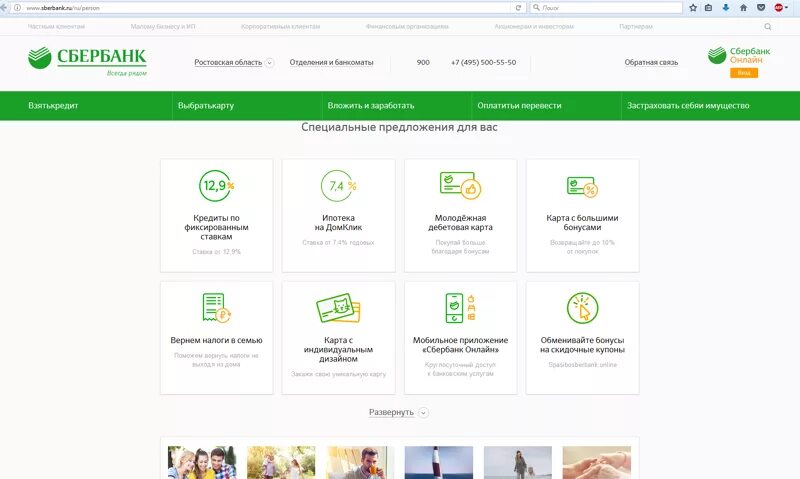Focus the browser Поиск search field

click(x=606, y=8)
